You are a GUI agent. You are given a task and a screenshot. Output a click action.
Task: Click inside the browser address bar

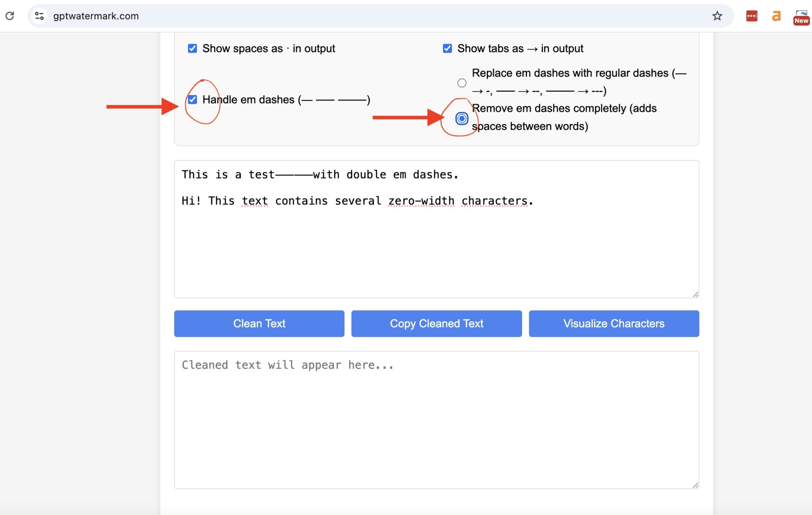tap(238, 16)
